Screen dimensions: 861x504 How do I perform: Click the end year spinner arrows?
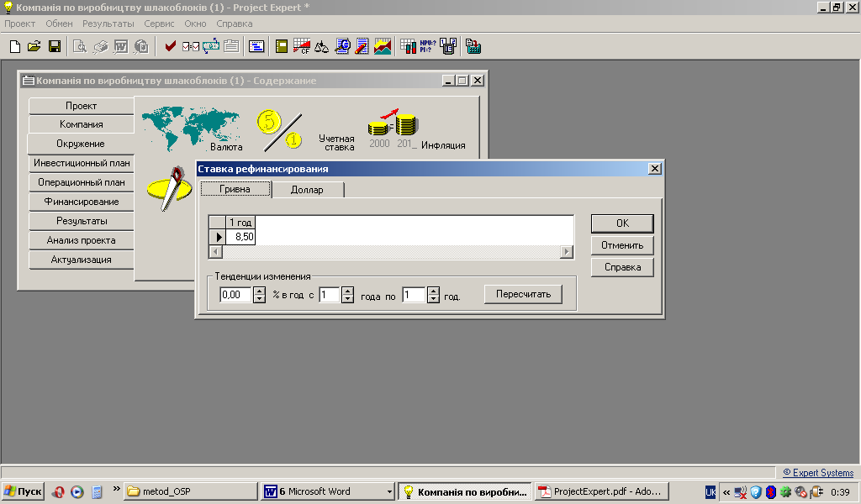coord(433,295)
